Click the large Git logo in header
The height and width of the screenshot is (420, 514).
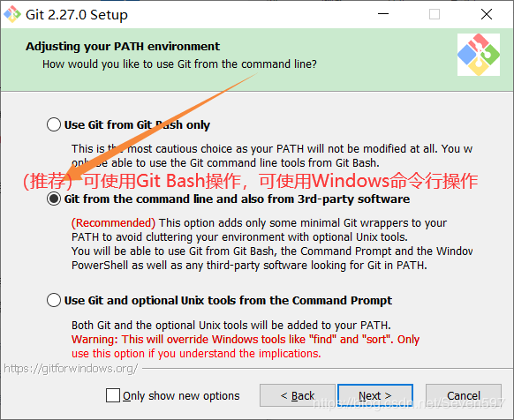click(x=479, y=55)
